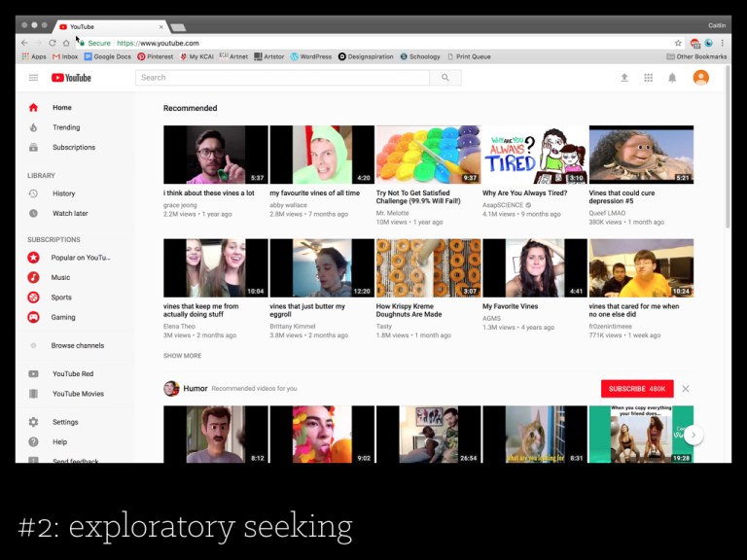This screenshot has width=747, height=560.
Task: Go to Trending in the sidebar
Action: [x=66, y=127]
